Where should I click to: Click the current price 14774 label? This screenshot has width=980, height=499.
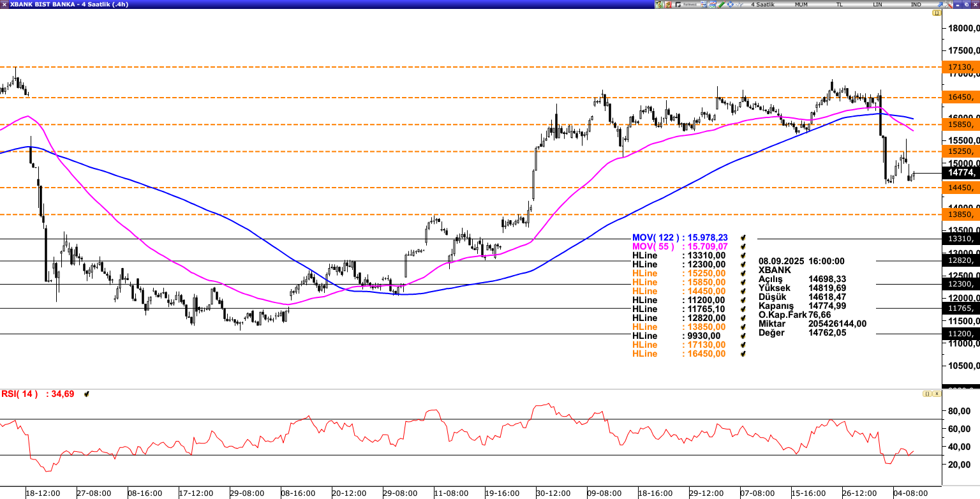[x=960, y=173]
